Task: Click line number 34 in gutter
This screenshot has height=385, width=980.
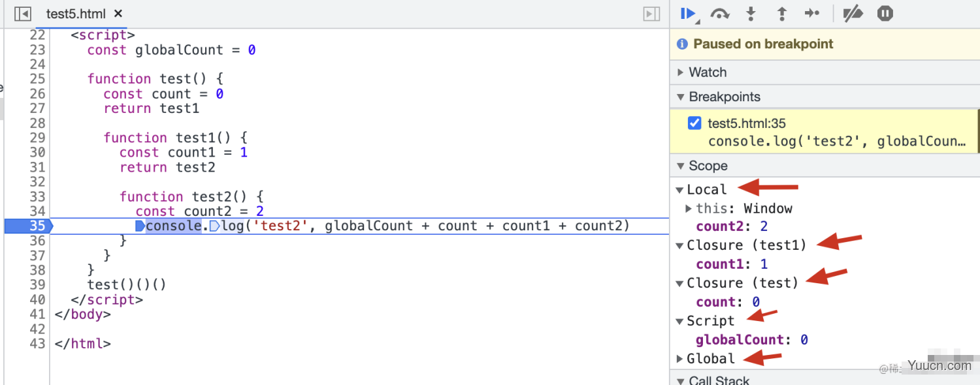Action: pos(37,211)
